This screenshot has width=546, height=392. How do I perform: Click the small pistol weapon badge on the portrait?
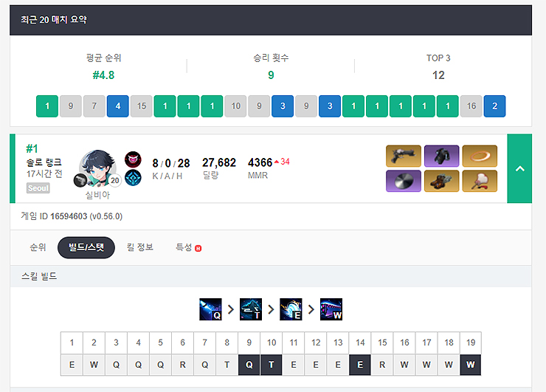tap(80, 180)
